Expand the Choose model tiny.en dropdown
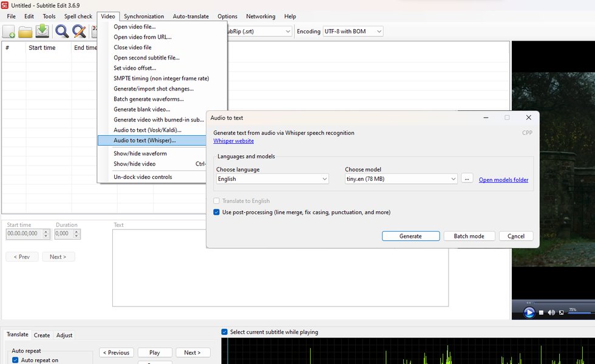 click(401, 179)
